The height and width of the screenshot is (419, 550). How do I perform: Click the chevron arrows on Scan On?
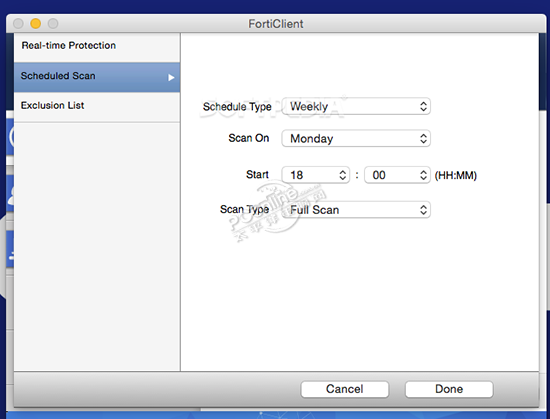[423, 138]
